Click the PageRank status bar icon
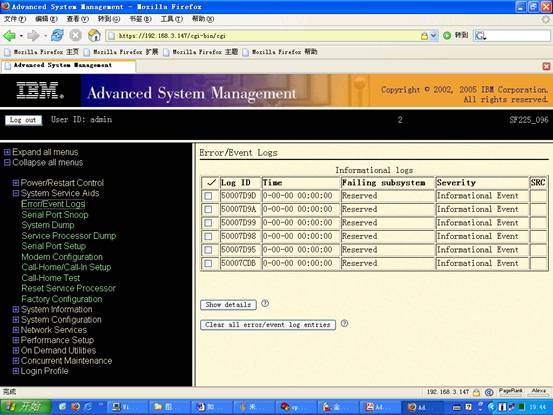The image size is (553, 415). tap(510, 392)
